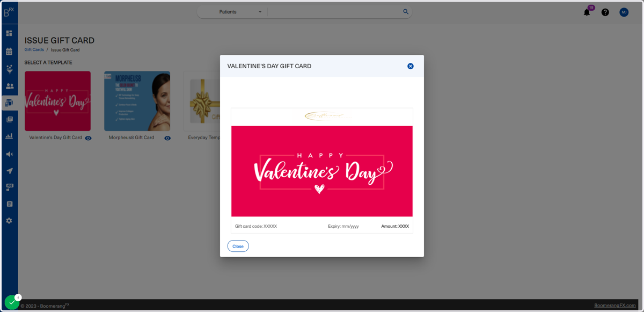Go to the Gift Cards breadcrumb link
This screenshot has width=644, height=312.
[x=34, y=50]
